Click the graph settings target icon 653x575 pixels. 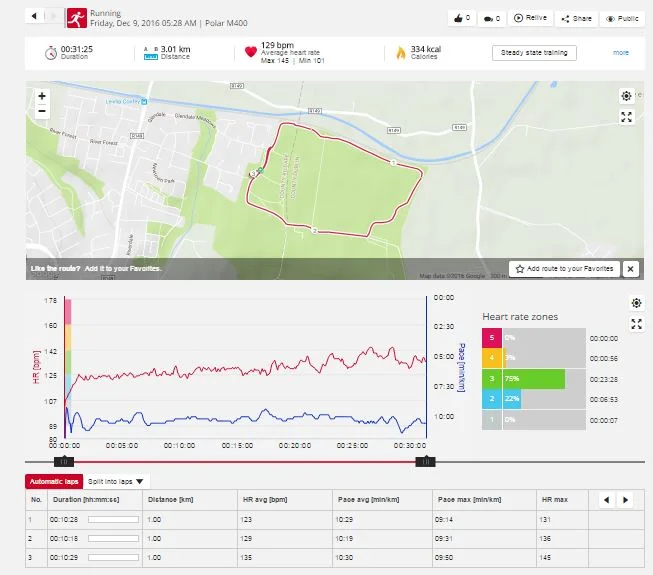click(x=636, y=303)
